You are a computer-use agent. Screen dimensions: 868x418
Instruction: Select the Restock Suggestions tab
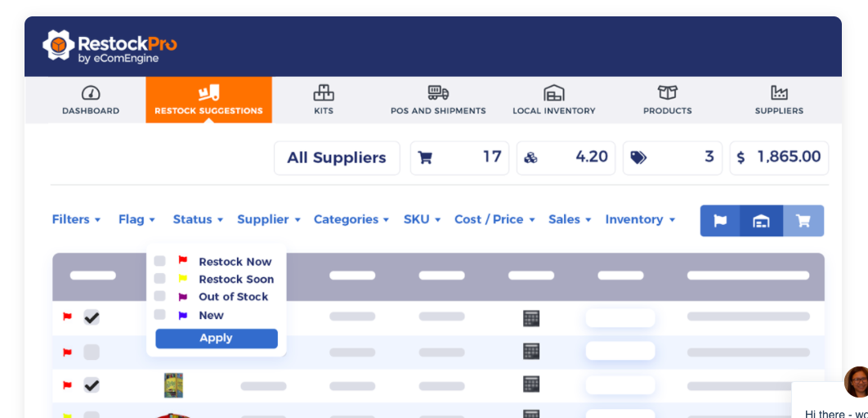click(x=208, y=101)
